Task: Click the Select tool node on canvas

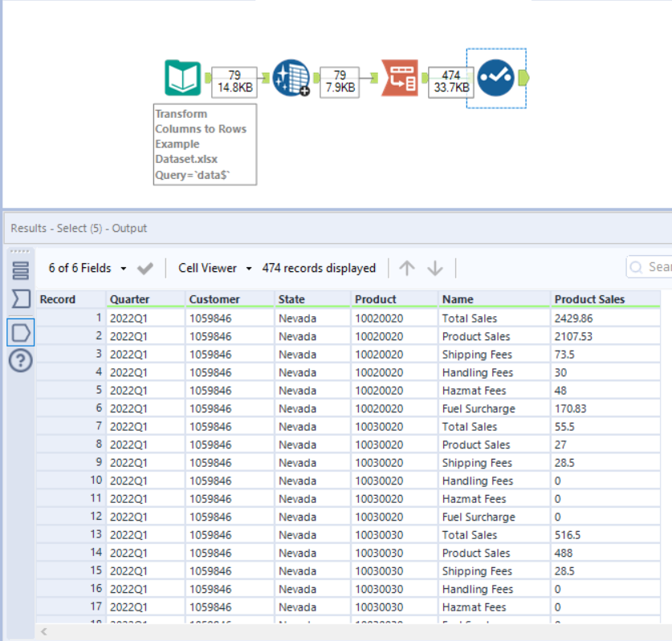Action: coord(496,78)
